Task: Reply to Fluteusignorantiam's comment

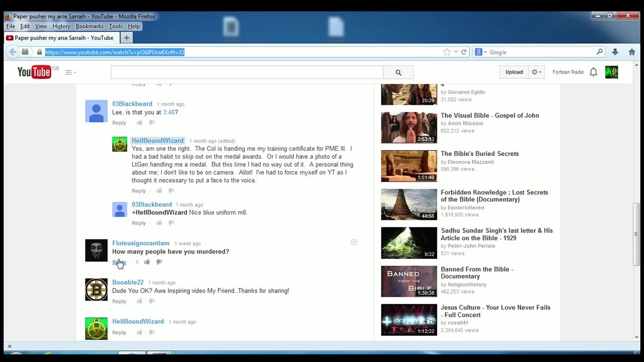Action: pyautogui.click(x=119, y=262)
